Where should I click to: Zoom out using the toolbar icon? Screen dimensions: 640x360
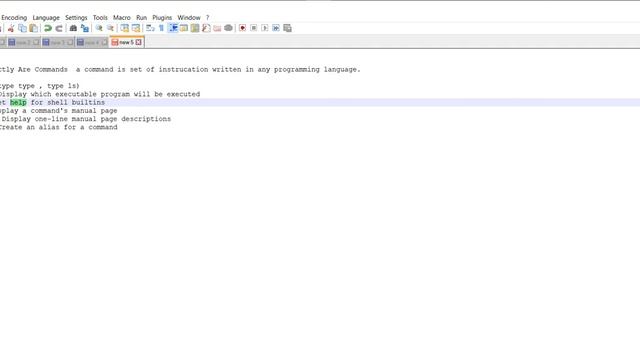[110, 28]
